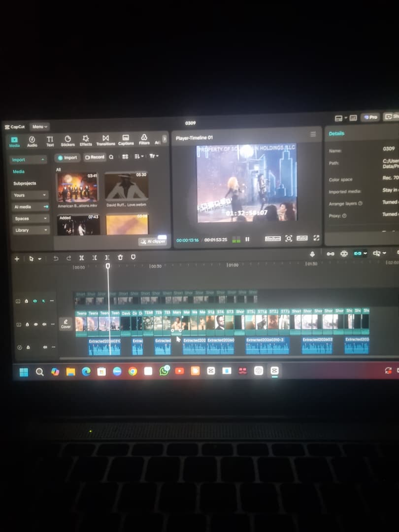Open the CapCut Menu dropdown
This screenshot has height=532, width=399.
(40, 127)
